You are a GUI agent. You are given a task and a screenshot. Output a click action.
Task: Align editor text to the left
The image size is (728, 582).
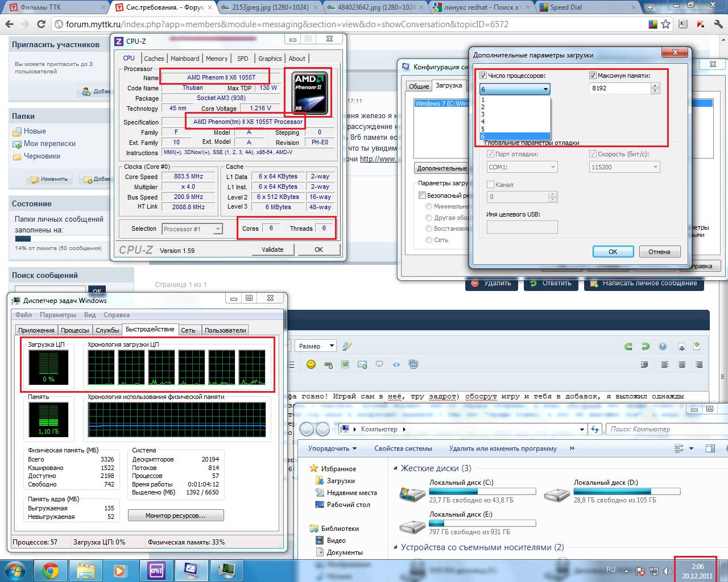665,364
